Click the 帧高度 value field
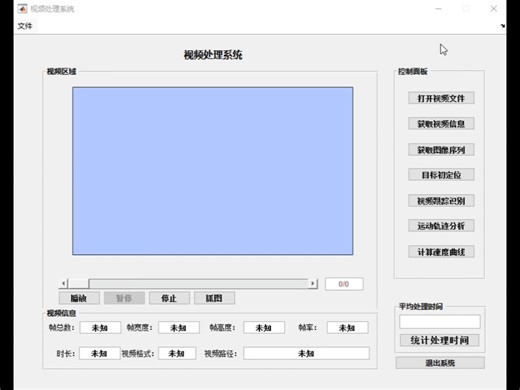The width and height of the screenshot is (520, 390). (x=264, y=328)
